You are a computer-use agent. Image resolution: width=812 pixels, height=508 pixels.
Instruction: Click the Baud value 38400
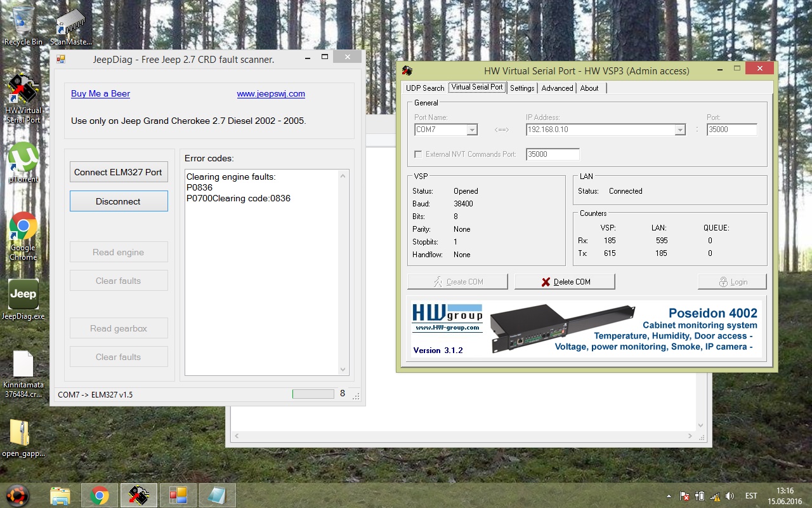(x=463, y=204)
